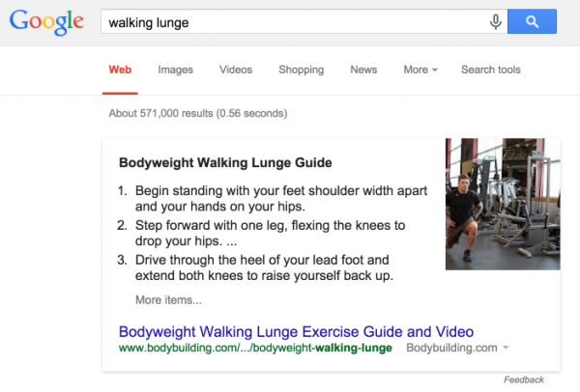Screen dimensions: 580x392
Task: Click the "Bodyweight Walking Lunge Guide" heading
Action: 225,163
